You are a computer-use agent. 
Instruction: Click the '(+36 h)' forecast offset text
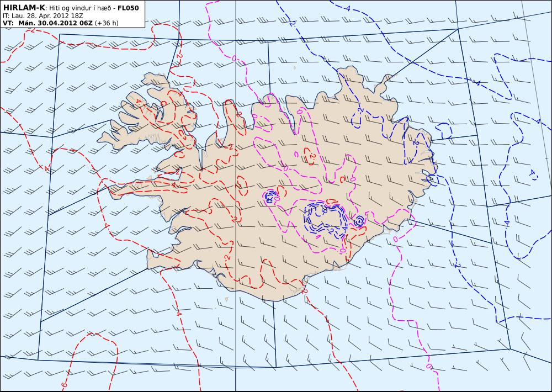[x=107, y=23]
